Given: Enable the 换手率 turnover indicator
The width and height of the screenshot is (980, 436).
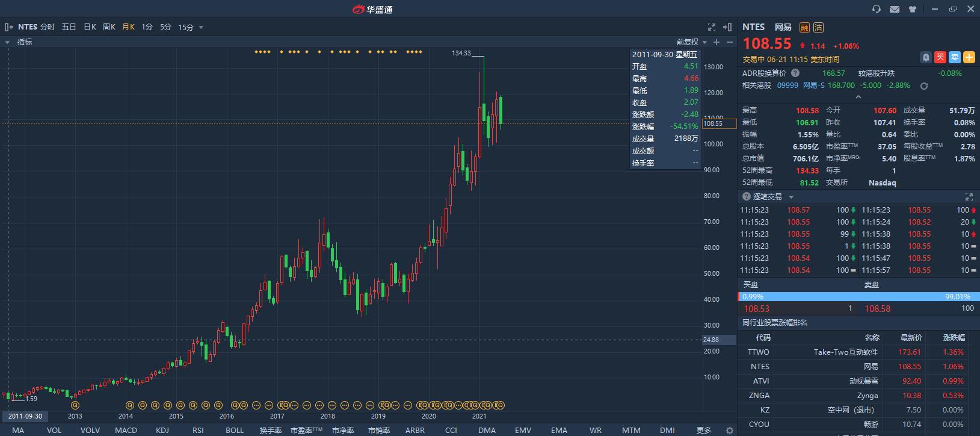Looking at the screenshot, I should (271, 431).
